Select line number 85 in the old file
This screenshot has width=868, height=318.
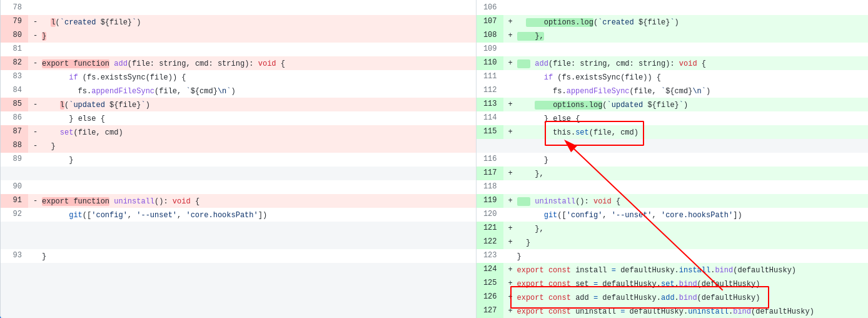pos(17,105)
